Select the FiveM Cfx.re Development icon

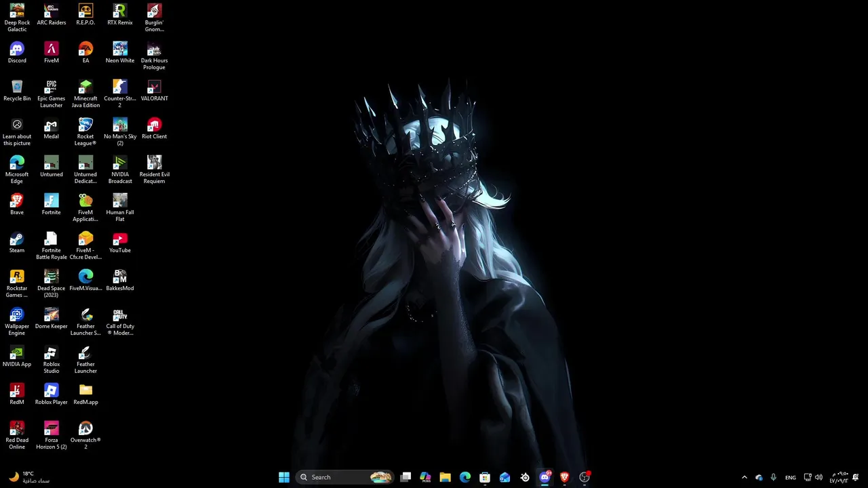pyautogui.click(x=85, y=245)
